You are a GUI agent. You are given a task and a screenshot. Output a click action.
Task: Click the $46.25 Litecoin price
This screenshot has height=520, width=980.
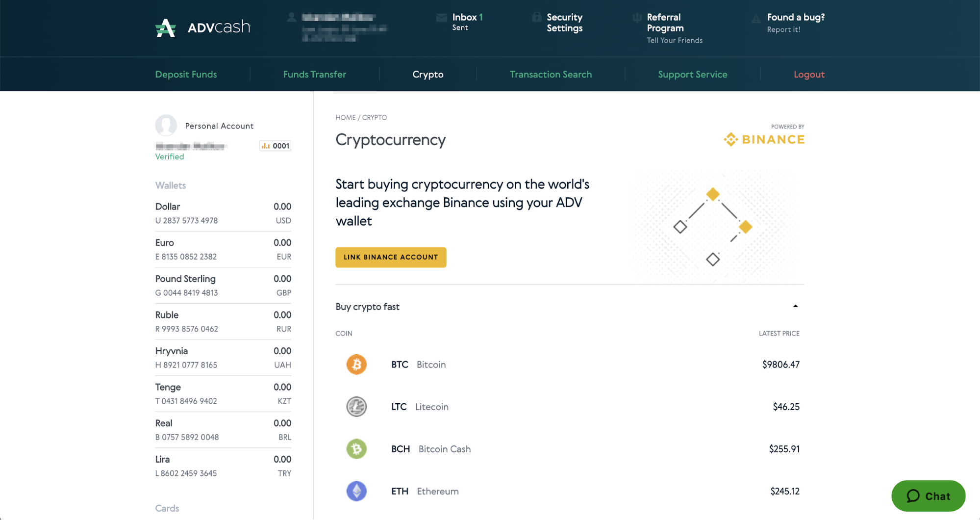(786, 407)
